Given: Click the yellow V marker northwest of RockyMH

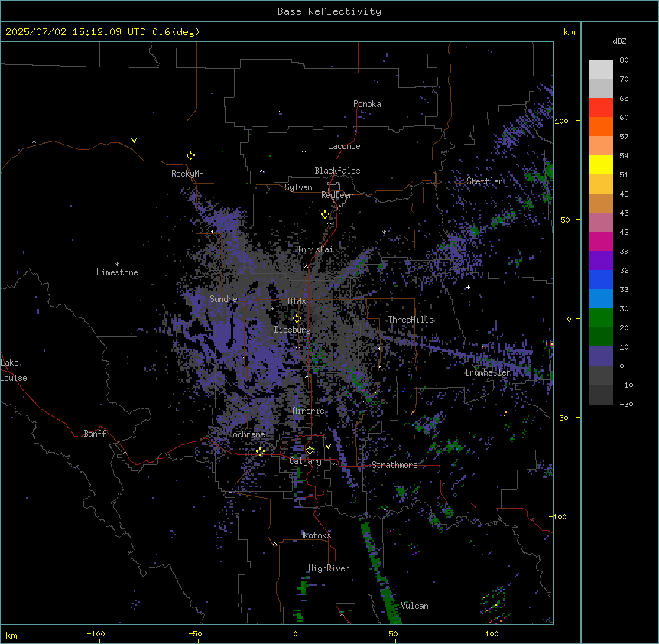Looking at the screenshot, I should (x=134, y=141).
